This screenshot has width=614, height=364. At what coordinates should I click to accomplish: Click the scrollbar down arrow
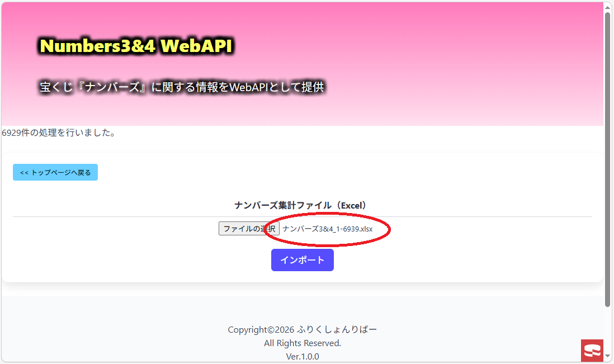pos(608,356)
